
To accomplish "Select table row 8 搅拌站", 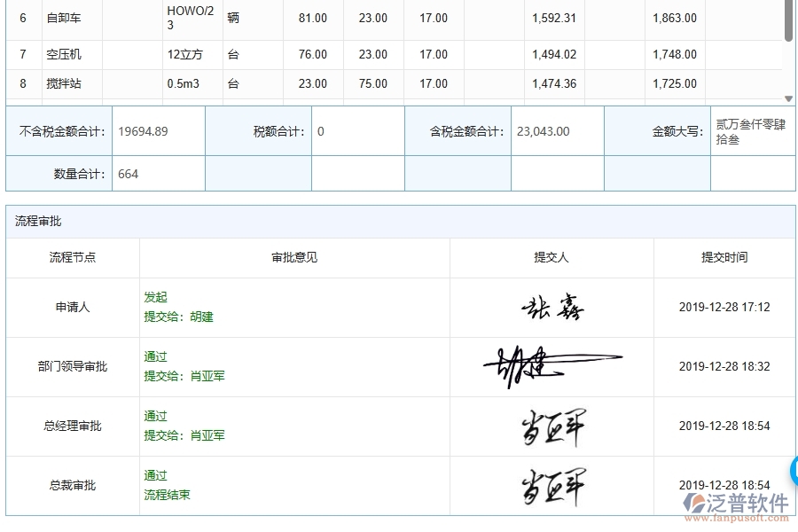I will click(x=62, y=83).
